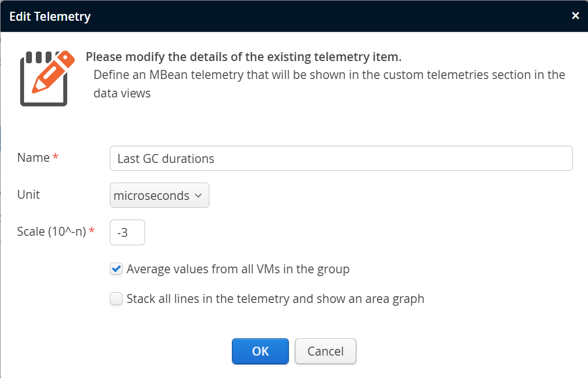Close the Edit Telemetry dialog with X
Image resolution: width=588 pixels, height=378 pixels.
(x=575, y=16)
